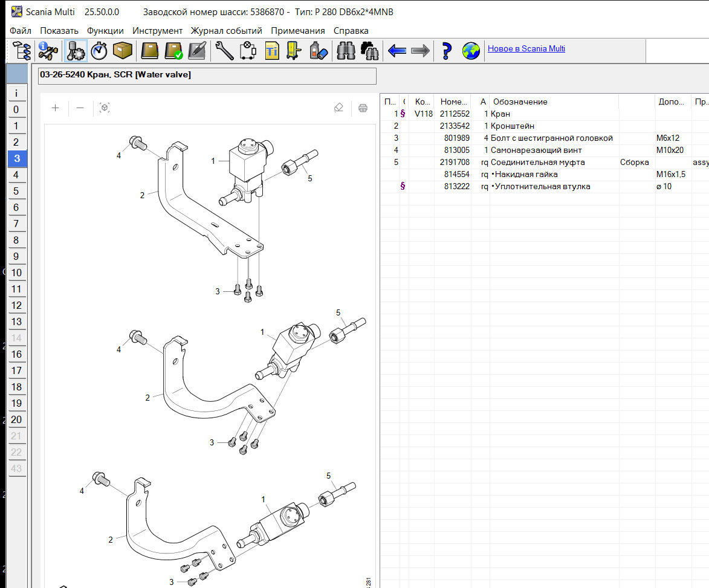Select the Уплотнительная втулка row

tap(545, 186)
